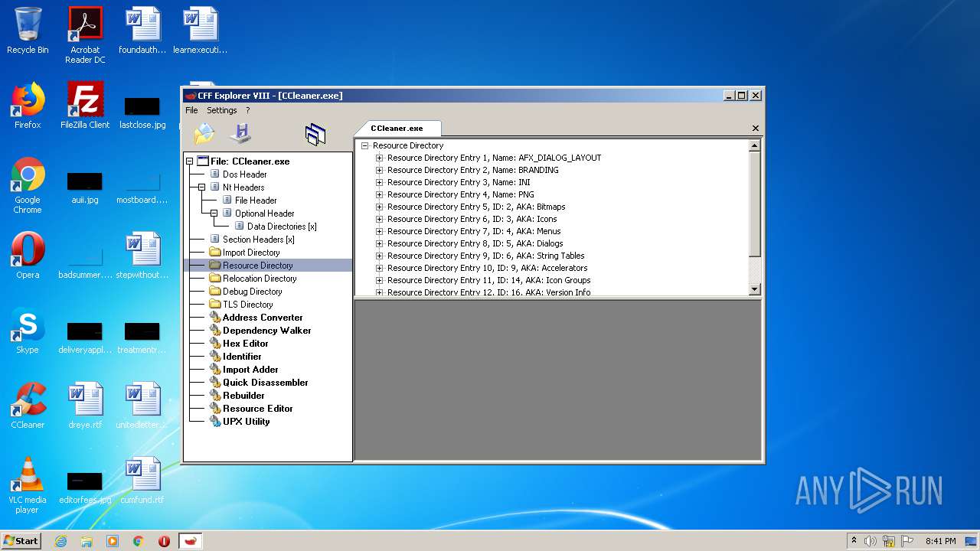Image resolution: width=980 pixels, height=551 pixels.
Task: Close the CCleaner.exe tab with the X
Action: [x=756, y=129]
